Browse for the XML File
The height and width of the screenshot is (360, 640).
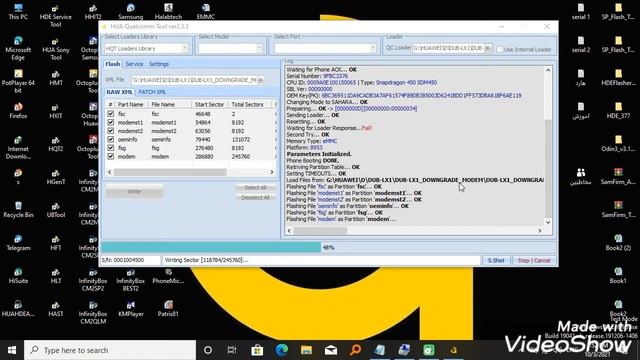(261, 80)
